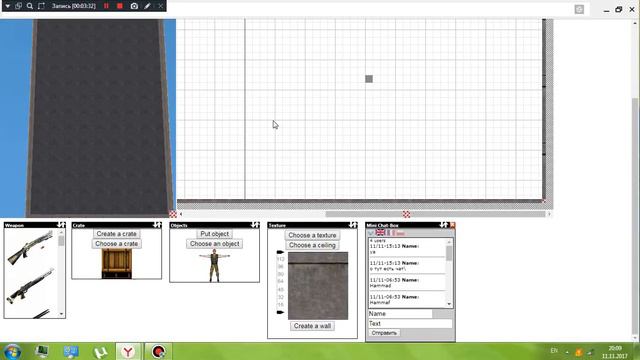Click the top height slider arrow marker
640x360 pixels.
(280, 252)
